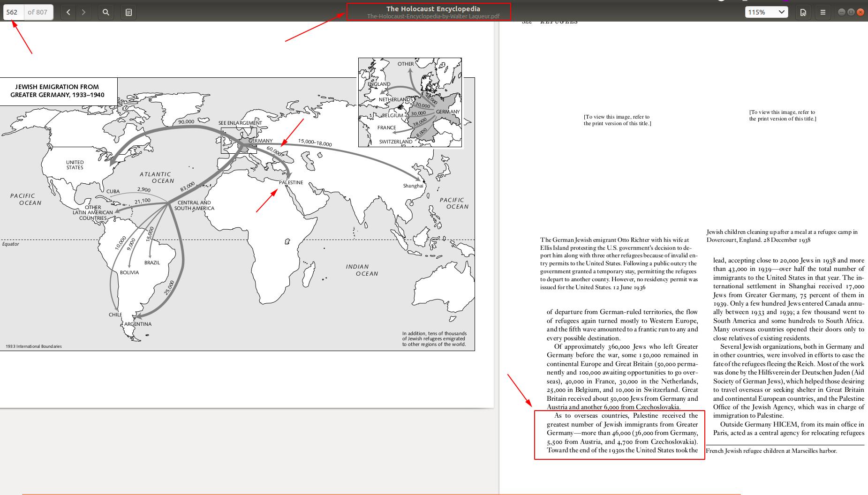Click the 'of 807' page count label

(x=38, y=12)
